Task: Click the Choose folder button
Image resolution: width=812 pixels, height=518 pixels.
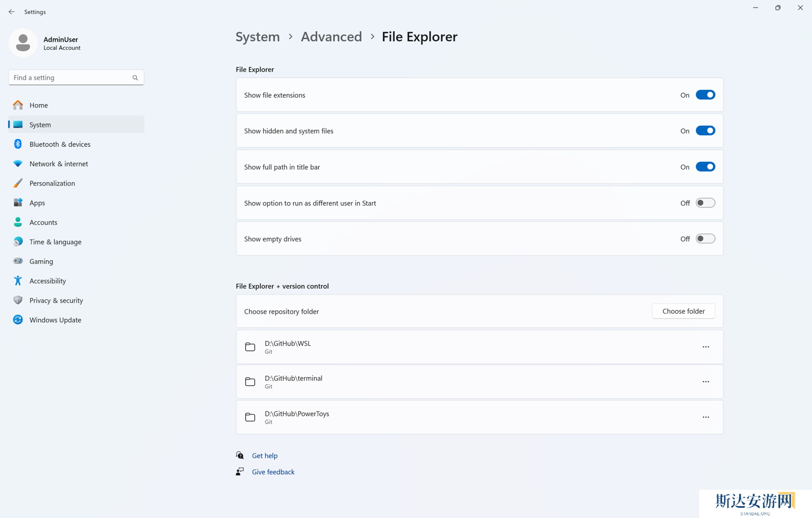Action: 683,311
